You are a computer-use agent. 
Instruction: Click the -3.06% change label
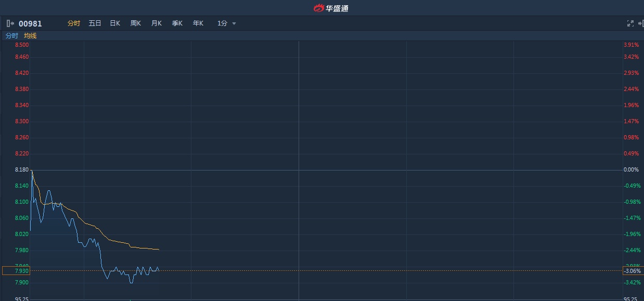[x=633, y=271]
